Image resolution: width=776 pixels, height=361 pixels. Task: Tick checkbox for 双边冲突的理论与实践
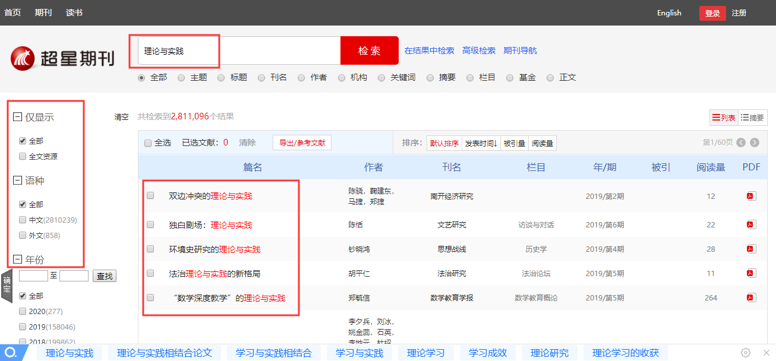click(150, 196)
